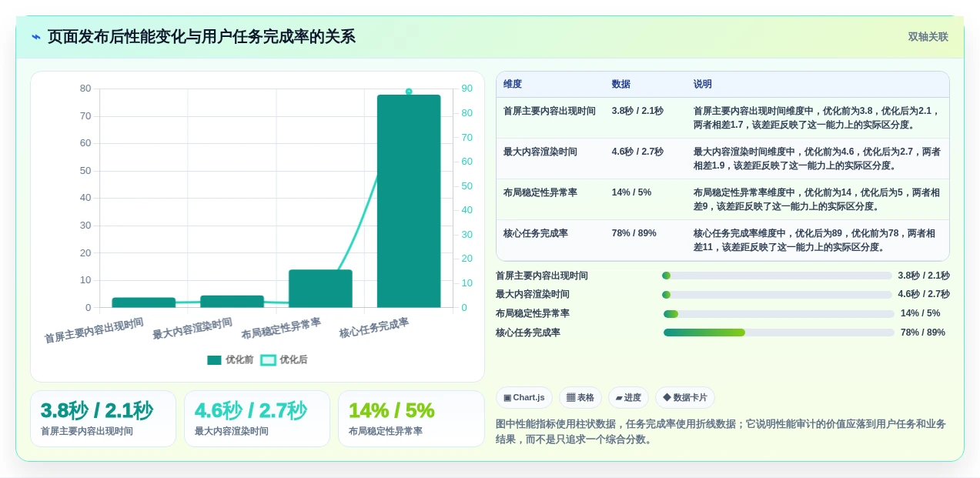Image resolution: width=980 pixels, height=478 pixels.
Task: Click the 最大内容渲染时间 bar in chart
Action: pyautogui.click(x=232, y=302)
